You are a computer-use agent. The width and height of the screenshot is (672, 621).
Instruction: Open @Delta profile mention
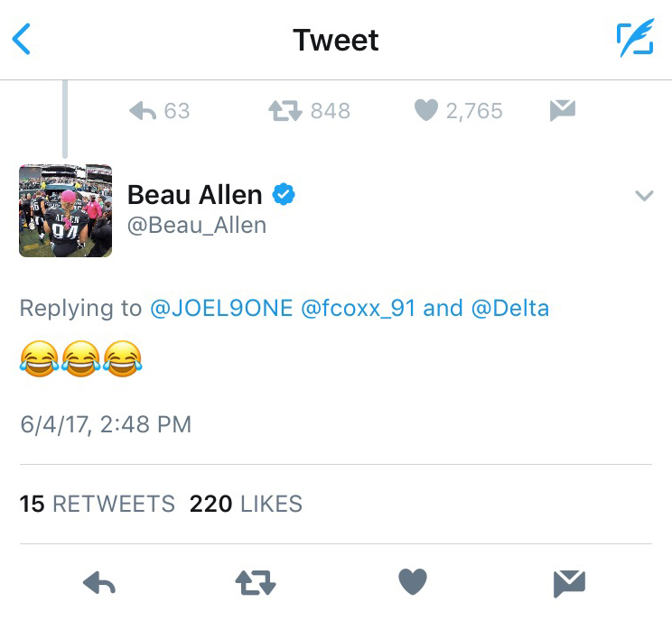(x=509, y=309)
